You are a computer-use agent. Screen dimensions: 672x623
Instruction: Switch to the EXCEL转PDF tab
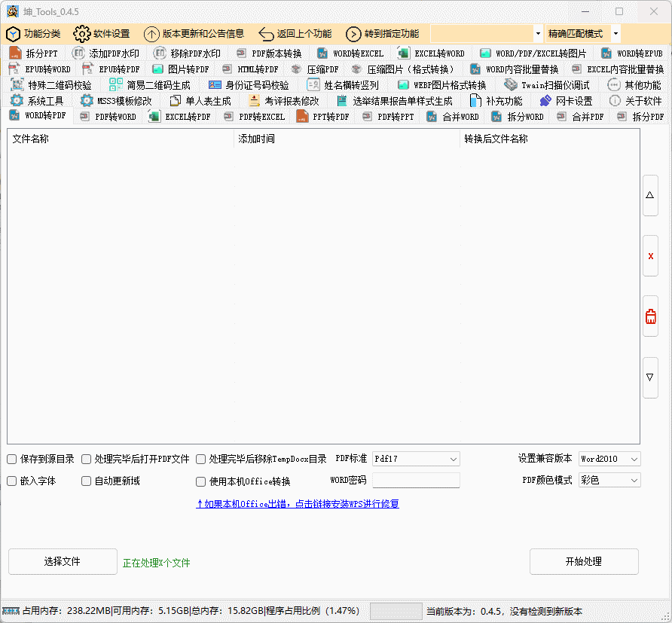coord(180,117)
